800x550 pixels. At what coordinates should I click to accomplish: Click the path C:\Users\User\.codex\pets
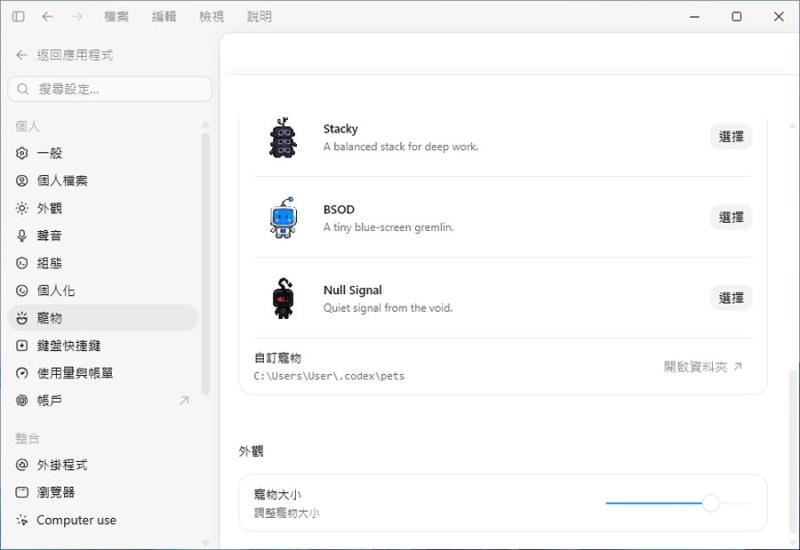pos(329,376)
